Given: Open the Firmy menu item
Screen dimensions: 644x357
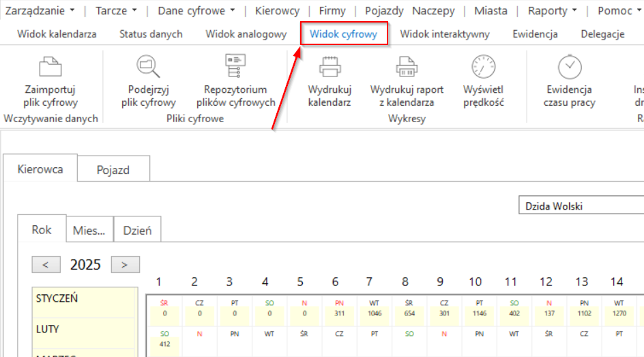Looking at the screenshot, I should (x=332, y=11).
